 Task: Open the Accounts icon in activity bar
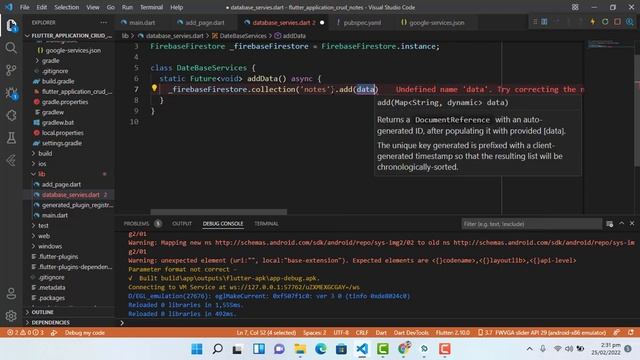pyautogui.click(x=11, y=293)
